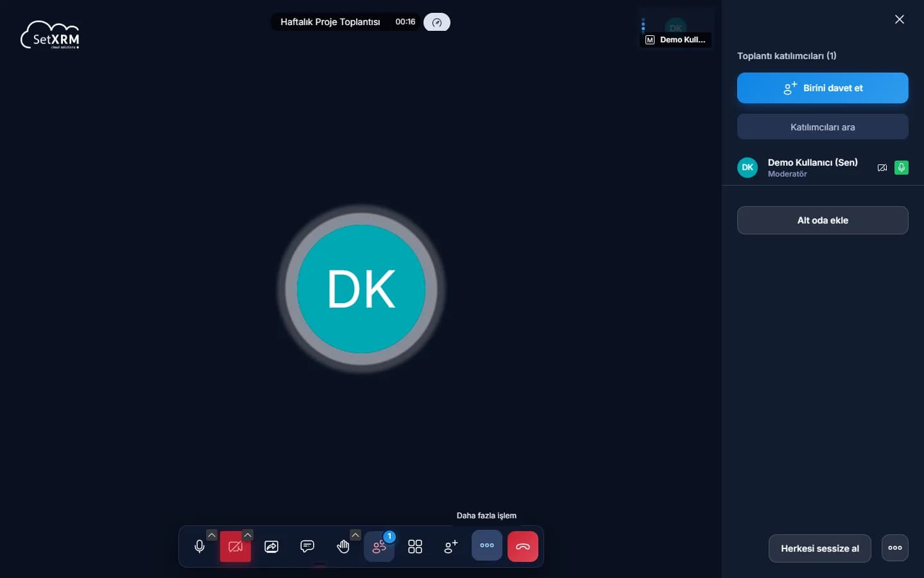Click the green microphone icon beside Demo Kullanıcı
The image size is (924, 578).
pyautogui.click(x=902, y=168)
